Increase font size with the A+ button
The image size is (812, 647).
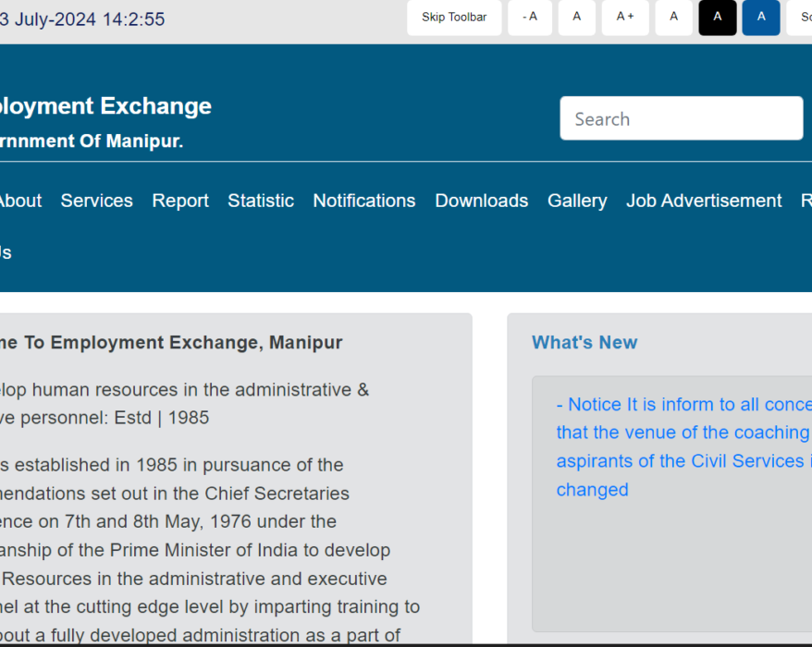coord(625,18)
